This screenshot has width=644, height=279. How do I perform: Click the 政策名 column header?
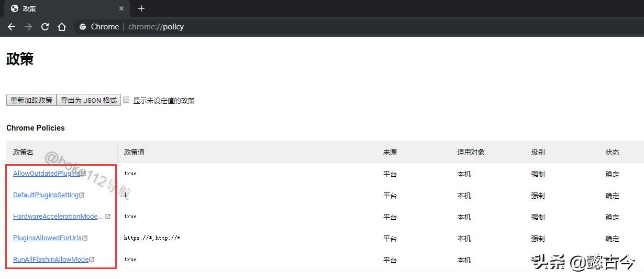23,152
